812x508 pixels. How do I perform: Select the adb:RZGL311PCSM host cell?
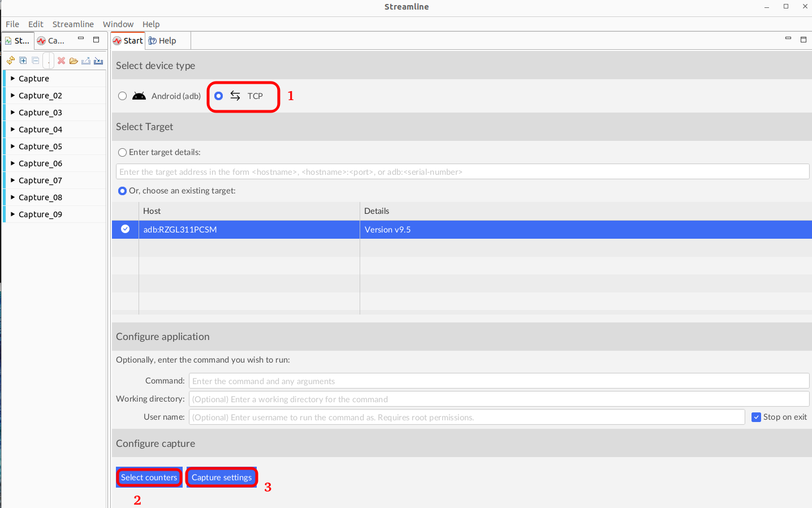click(x=249, y=230)
